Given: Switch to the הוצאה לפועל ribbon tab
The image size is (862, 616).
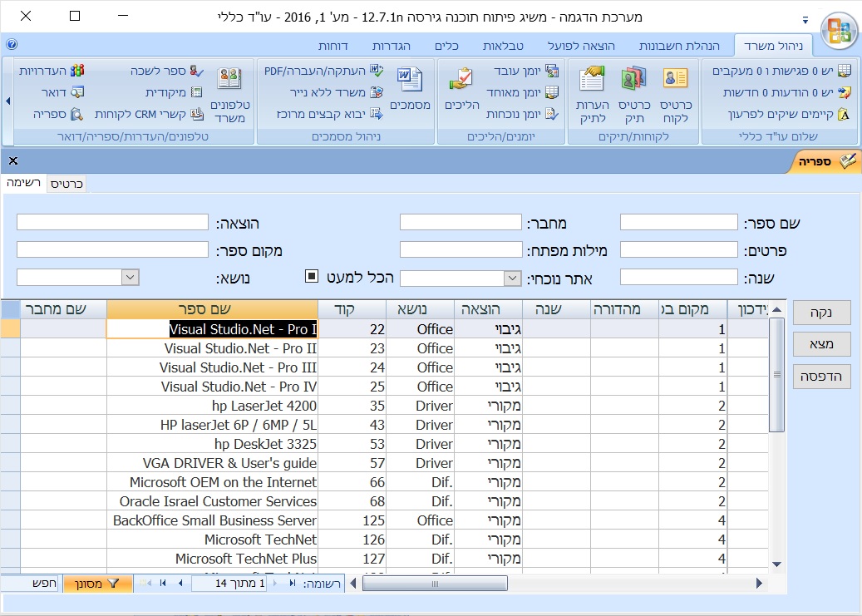Looking at the screenshot, I should click(x=582, y=46).
